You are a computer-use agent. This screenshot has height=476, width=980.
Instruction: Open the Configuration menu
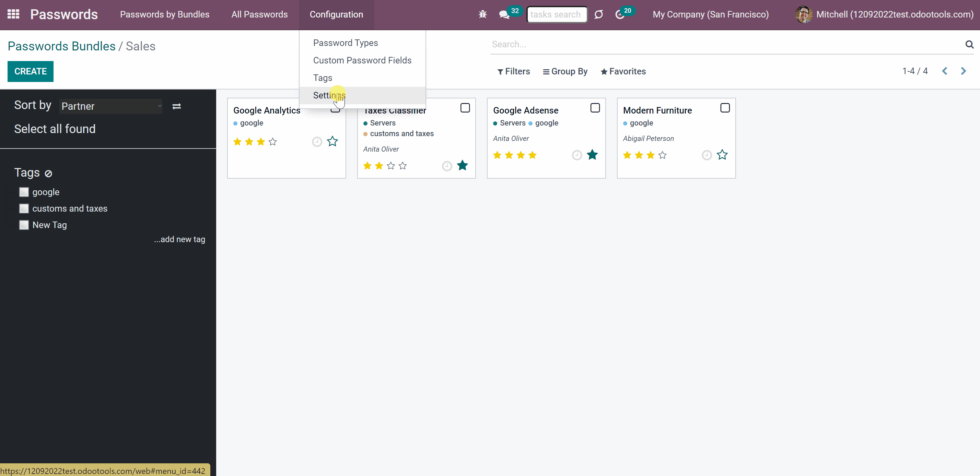336,14
